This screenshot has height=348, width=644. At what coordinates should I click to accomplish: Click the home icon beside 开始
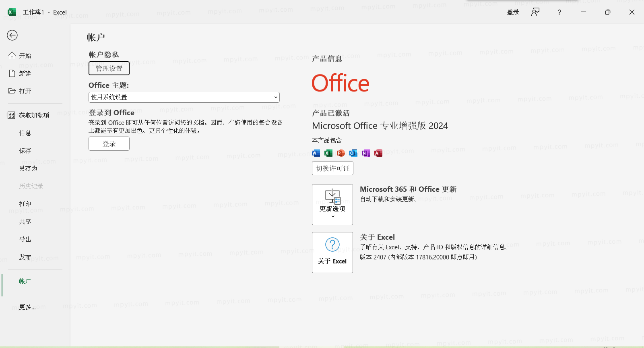click(12, 56)
